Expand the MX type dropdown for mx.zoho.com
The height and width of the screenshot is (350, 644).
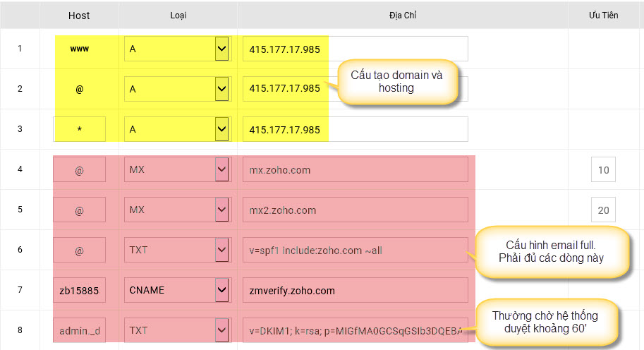(x=222, y=170)
